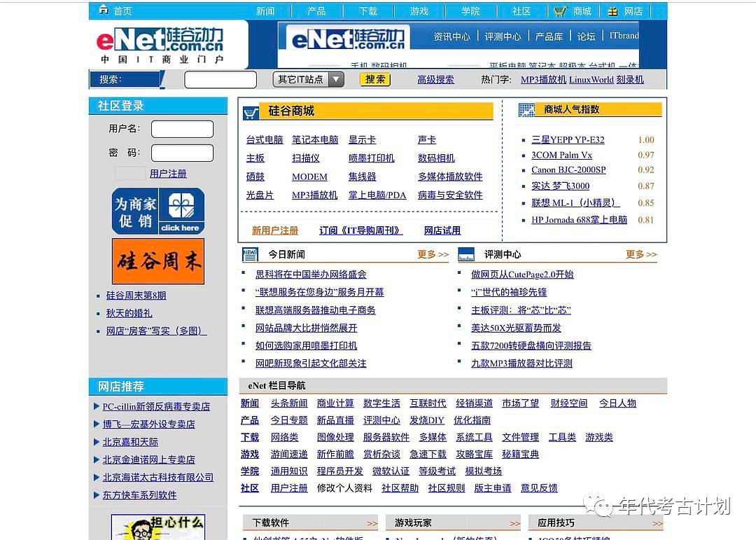
Task: Open the 游戏 top menu
Action: pos(419,11)
